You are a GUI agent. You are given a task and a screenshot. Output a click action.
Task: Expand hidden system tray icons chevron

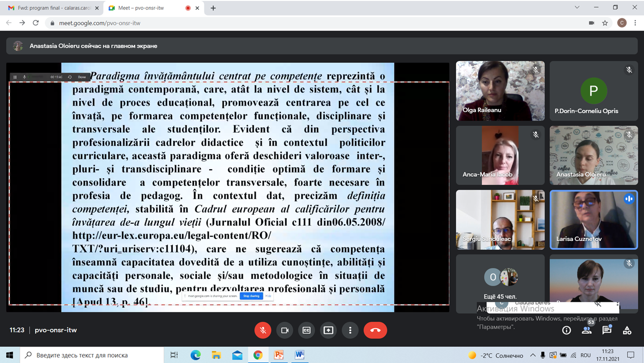point(532,355)
